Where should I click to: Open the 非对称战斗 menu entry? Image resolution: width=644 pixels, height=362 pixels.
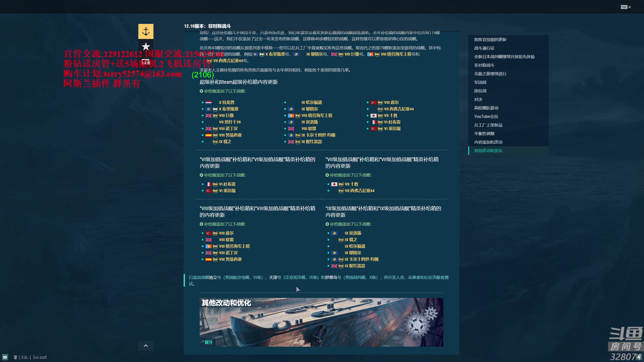tap(484, 65)
